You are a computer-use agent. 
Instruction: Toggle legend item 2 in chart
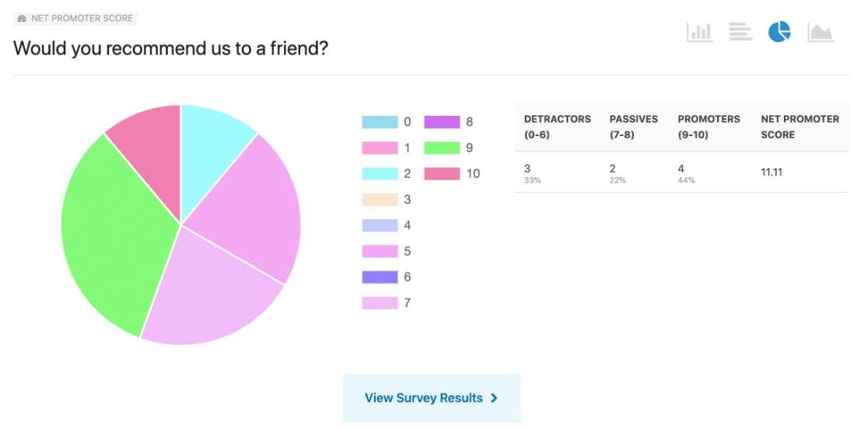tap(379, 173)
